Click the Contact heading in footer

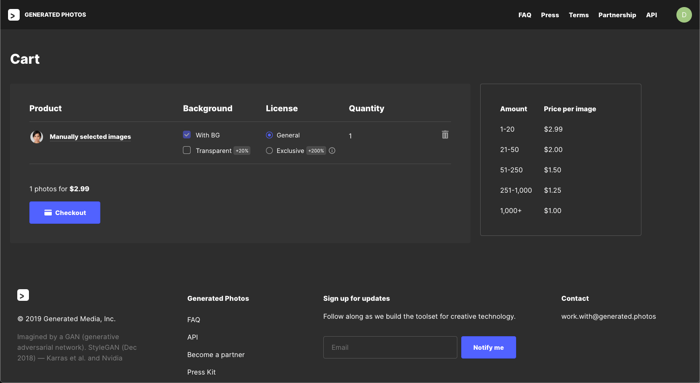pyautogui.click(x=575, y=298)
